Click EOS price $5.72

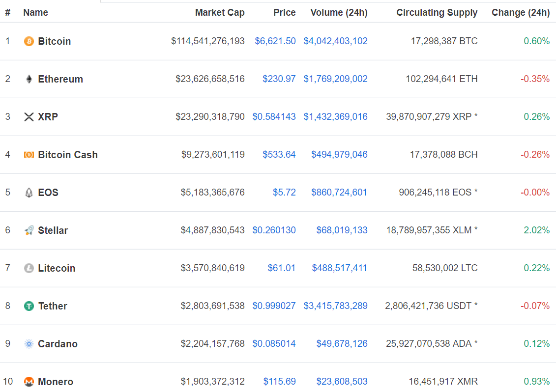pos(284,193)
